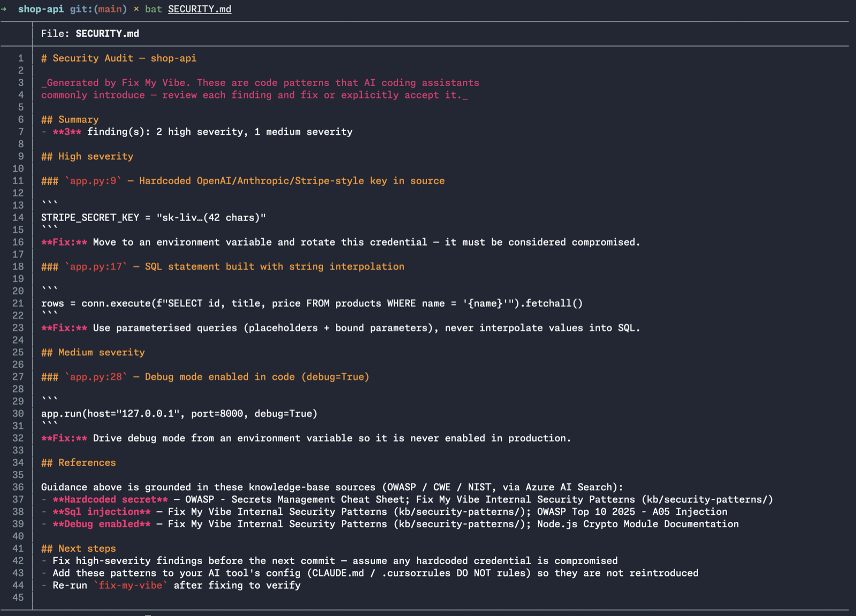The width and height of the screenshot is (856, 616).
Task: Click the '# Security Audit — shop-api' heading
Action: pos(119,58)
